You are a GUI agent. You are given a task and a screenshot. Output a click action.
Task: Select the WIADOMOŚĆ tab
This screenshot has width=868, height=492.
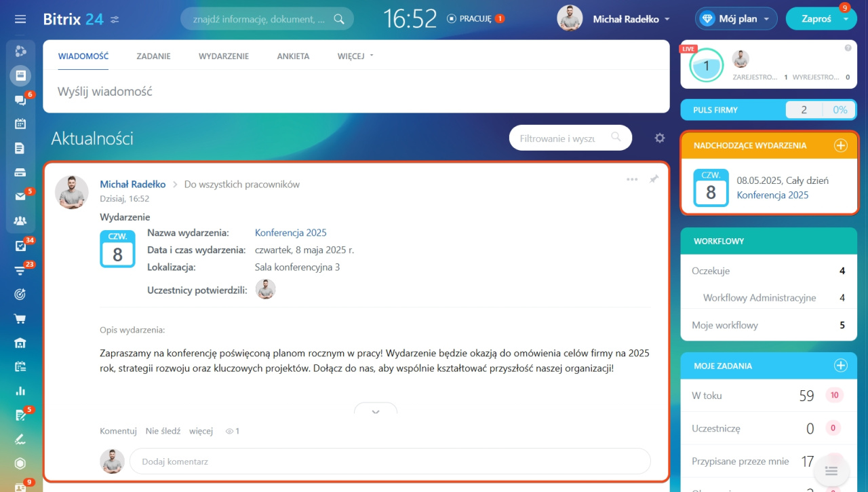[83, 56]
